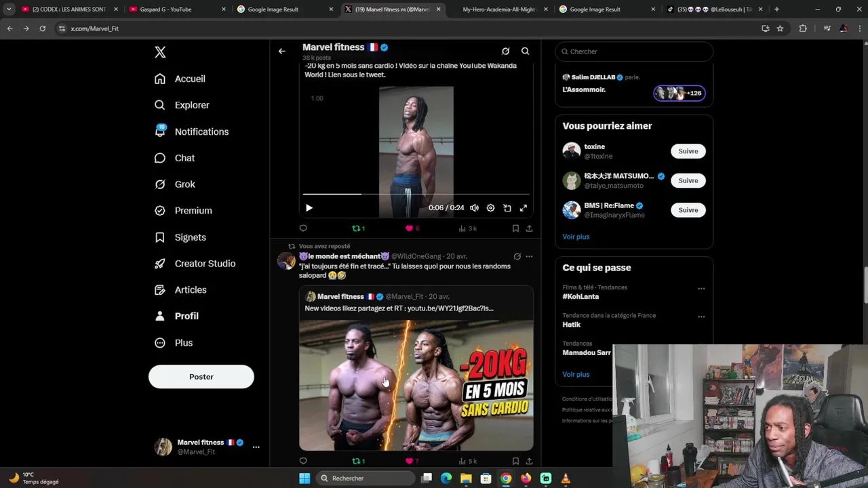The width and height of the screenshot is (868, 488).
Task: Follow MATSUMOTO with Suivre button
Action: [x=688, y=180]
